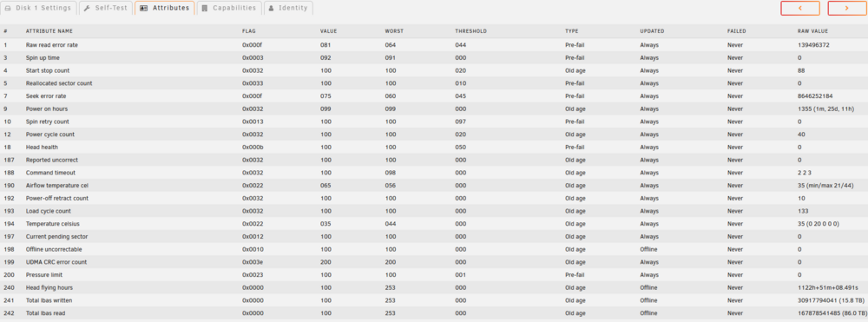Go to previous disk with left chevron
This screenshot has width=868, height=322.
(x=800, y=9)
